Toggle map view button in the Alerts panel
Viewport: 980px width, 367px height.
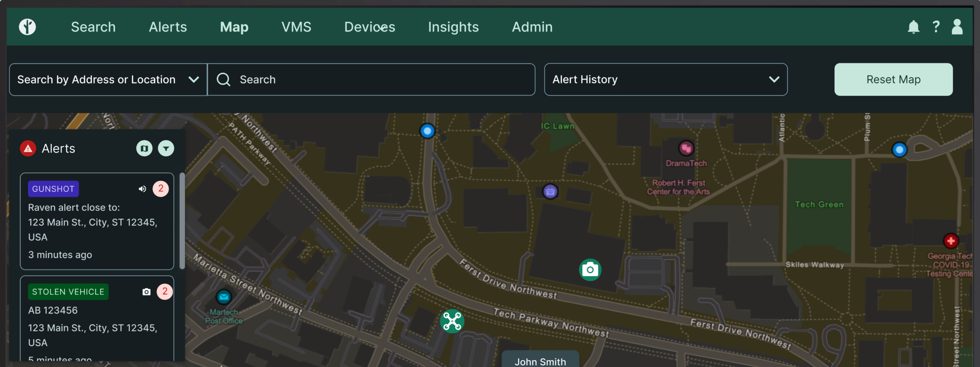[144, 149]
